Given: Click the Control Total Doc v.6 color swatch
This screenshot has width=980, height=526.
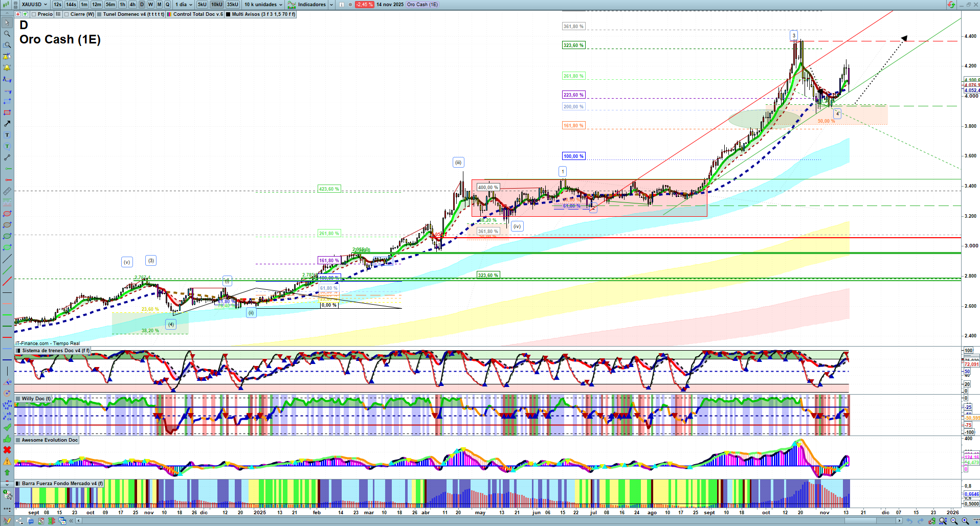Looking at the screenshot, I should coord(170,14).
